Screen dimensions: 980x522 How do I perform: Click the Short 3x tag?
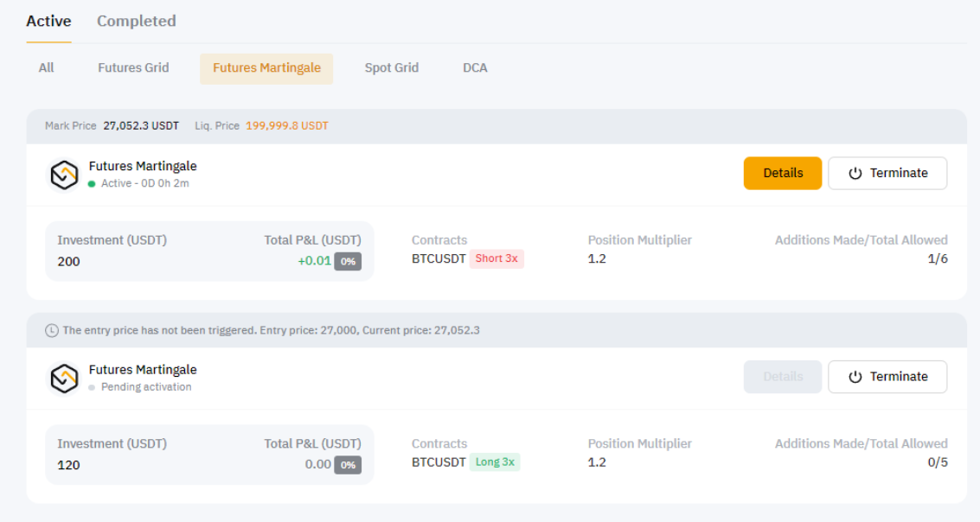coord(496,258)
